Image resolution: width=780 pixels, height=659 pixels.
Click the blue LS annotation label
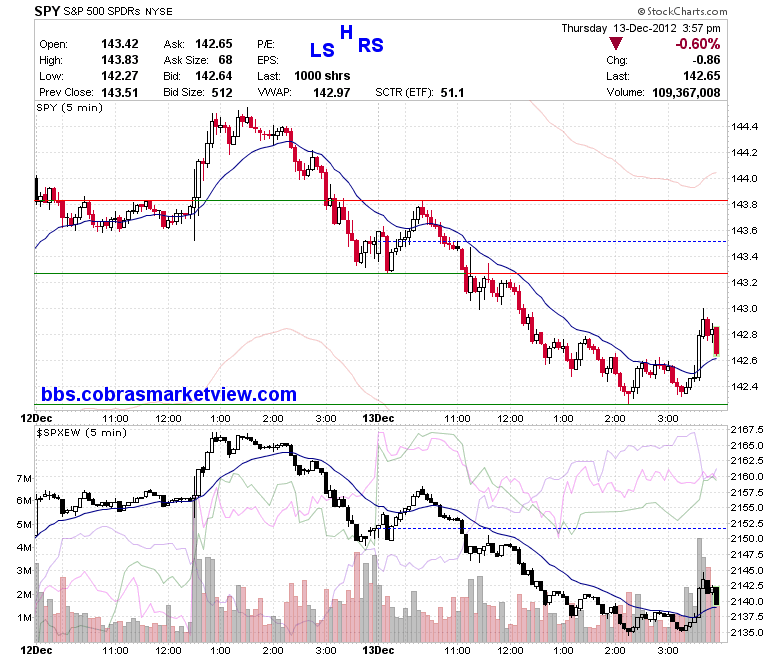pos(322,50)
